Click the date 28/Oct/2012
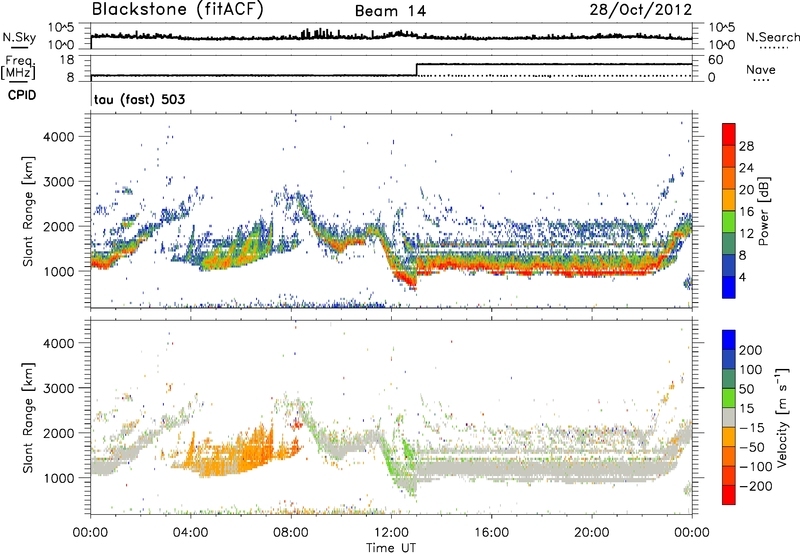The image size is (800, 554). pyautogui.click(x=641, y=10)
